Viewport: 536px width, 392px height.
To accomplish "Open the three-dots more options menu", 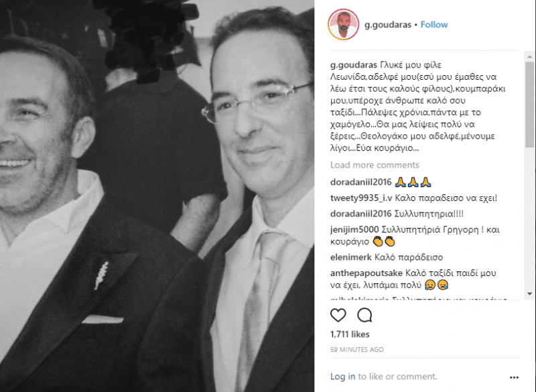I will click(x=514, y=377).
